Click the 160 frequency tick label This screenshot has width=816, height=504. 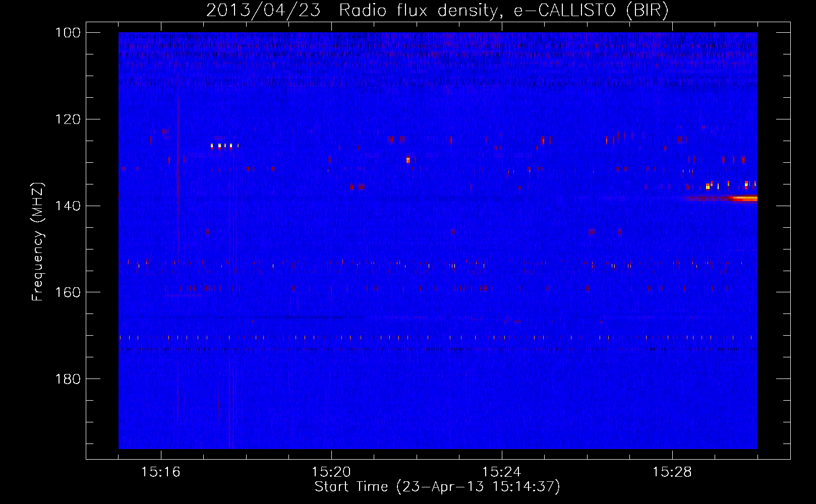click(68, 292)
